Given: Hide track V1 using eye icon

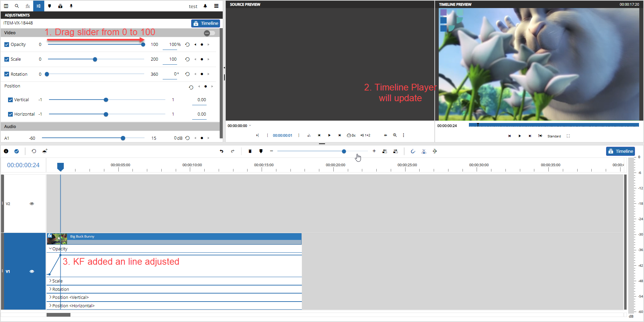Looking at the screenshot, I should coord(32,271).
